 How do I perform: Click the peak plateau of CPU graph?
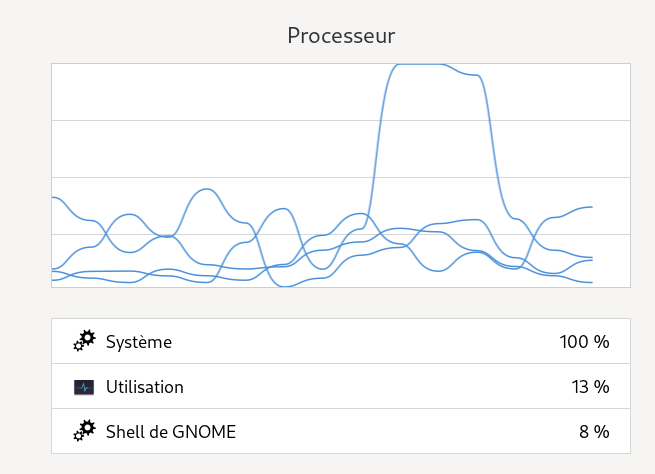[x=420, y=65]
